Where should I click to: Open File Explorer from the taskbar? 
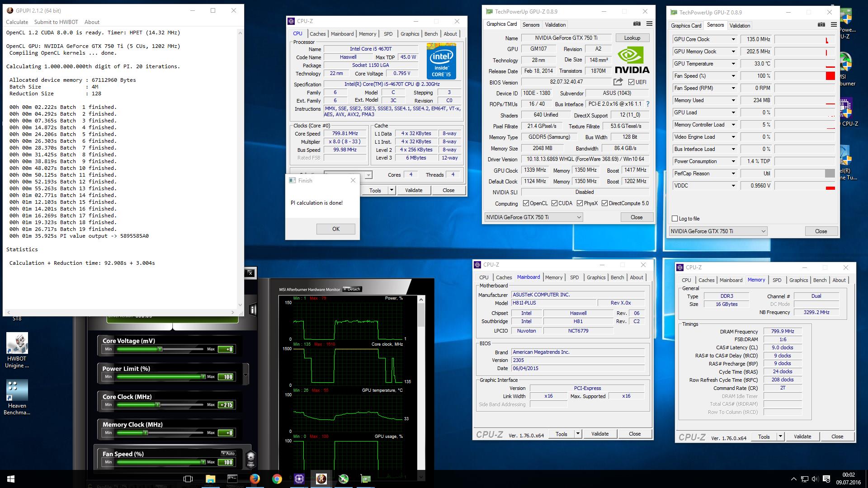click(210, 479)
